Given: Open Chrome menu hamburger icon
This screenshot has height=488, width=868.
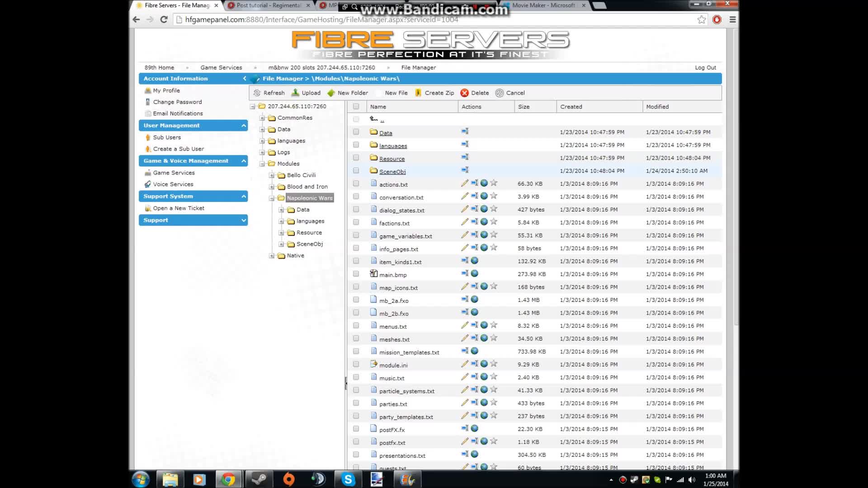Looking at the screenshot, I should click(x=733, y=19).
